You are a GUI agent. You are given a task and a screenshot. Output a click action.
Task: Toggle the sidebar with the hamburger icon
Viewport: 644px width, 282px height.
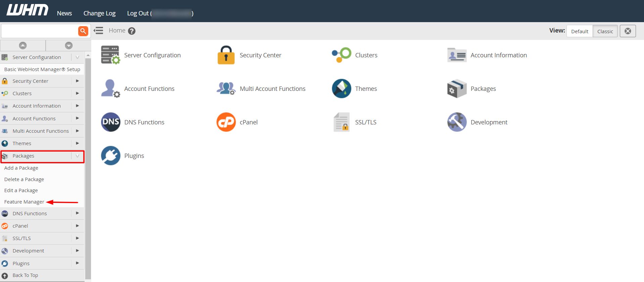click(x=98, y=31)
